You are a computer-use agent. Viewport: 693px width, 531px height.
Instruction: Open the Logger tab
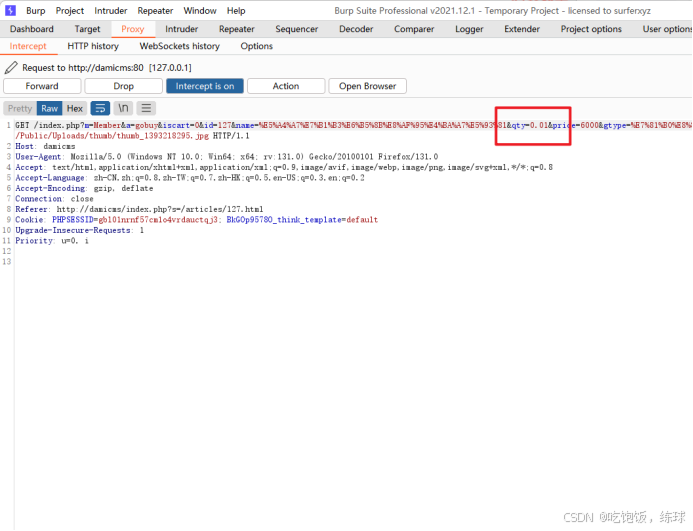click(x=469, y=29)
